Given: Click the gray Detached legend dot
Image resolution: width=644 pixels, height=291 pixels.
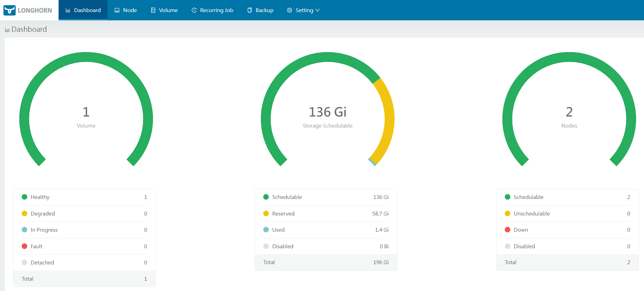Looking at the screenshot, I should (x=24, y=262).
